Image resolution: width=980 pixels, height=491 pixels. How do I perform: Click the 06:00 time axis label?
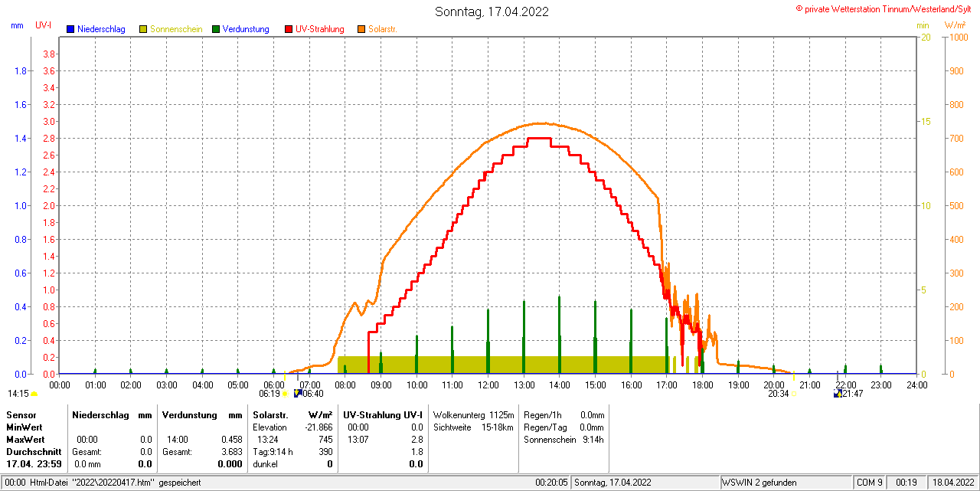274,385
